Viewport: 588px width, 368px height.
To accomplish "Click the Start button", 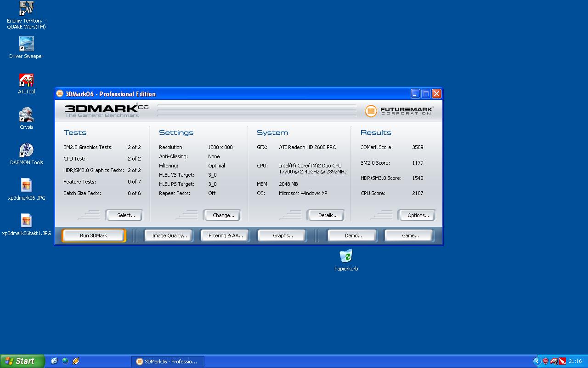I will point(22,361).
